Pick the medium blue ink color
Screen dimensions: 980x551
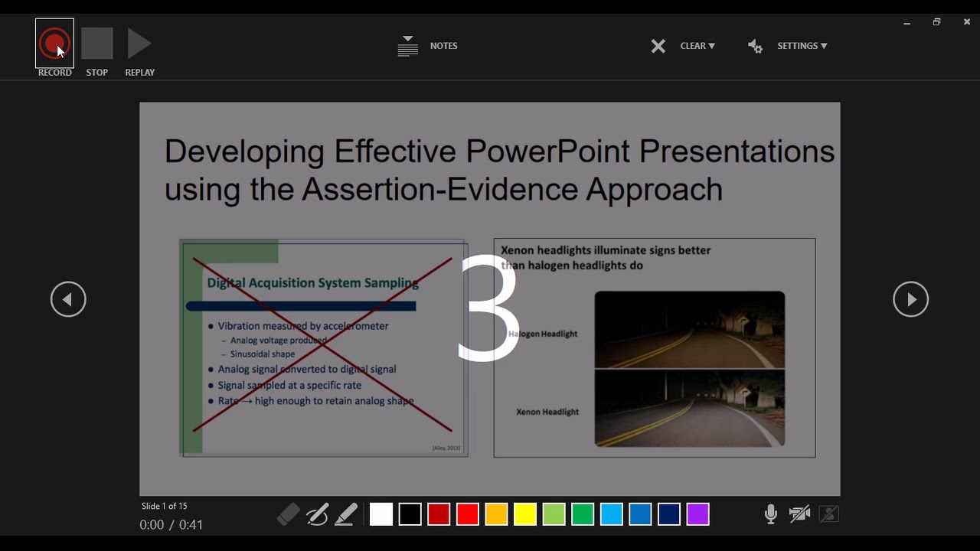click(640, 514)
